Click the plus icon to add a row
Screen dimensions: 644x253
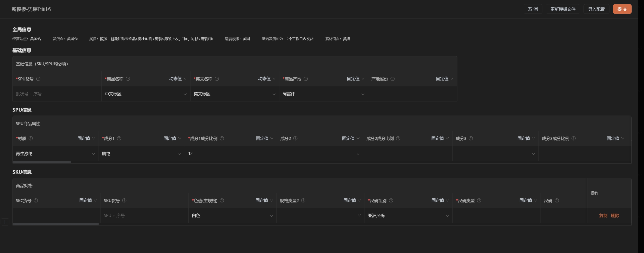[5, 222]
